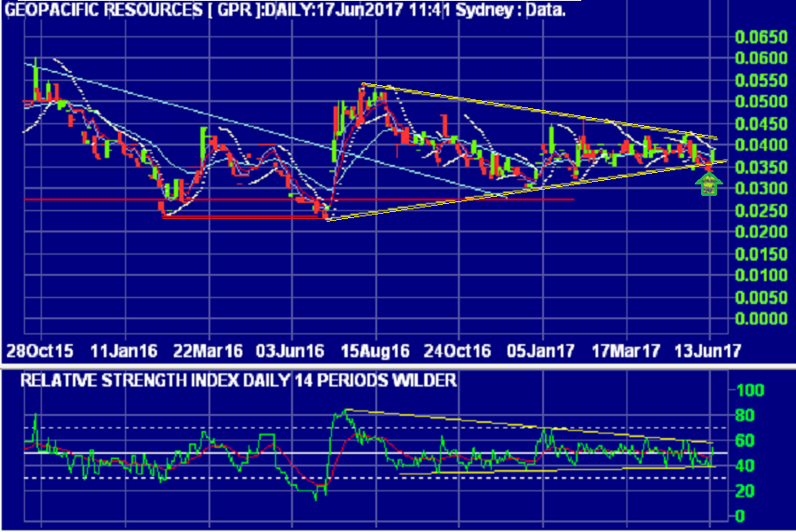Select the 0.0550 price axis label
796x532 pixels.
tap(762, 80)
